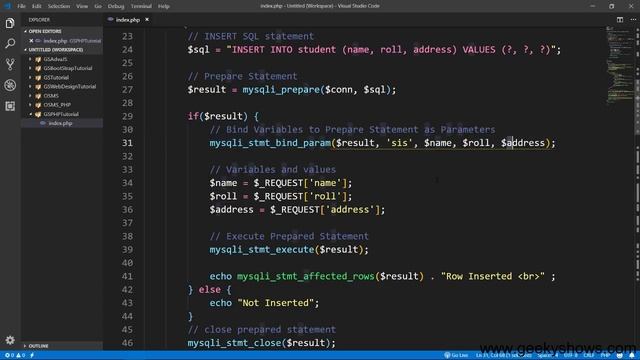This screenshot has width=640, height=360.
Task: Open the Terminal menu
Action: pos(141,6)
